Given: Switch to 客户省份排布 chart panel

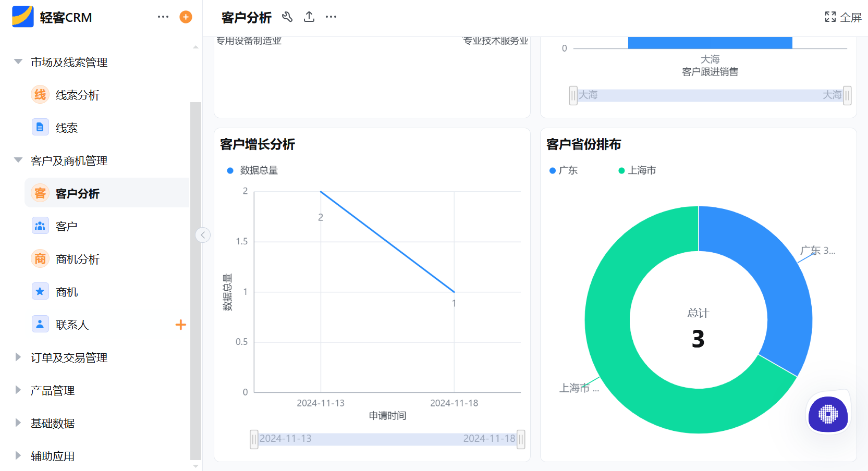Looking at the screenshot, I should click(583, 144).
